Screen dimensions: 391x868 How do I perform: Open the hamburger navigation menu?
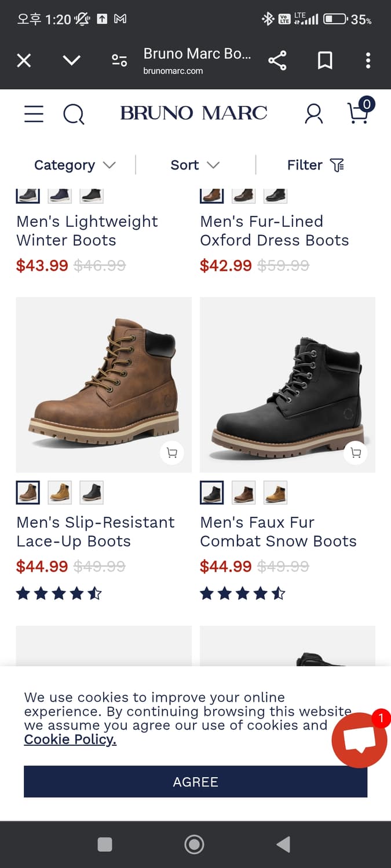(x=34, y=113)
